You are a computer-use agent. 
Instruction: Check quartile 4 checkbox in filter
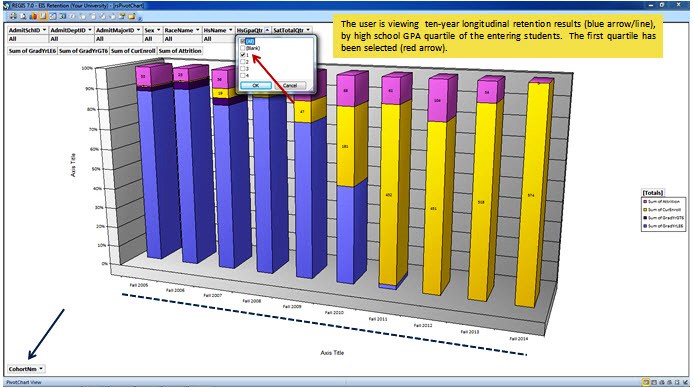point(243,75)
